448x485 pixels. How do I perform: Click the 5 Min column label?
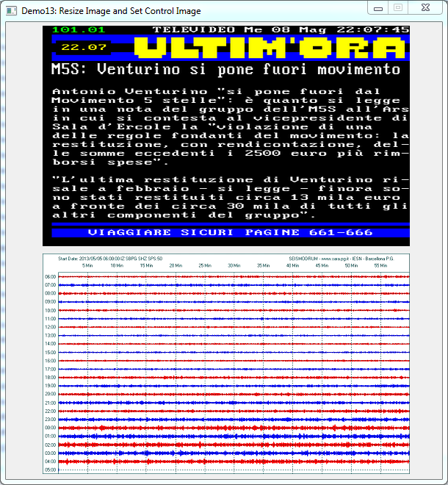click(x=87, y=265)
